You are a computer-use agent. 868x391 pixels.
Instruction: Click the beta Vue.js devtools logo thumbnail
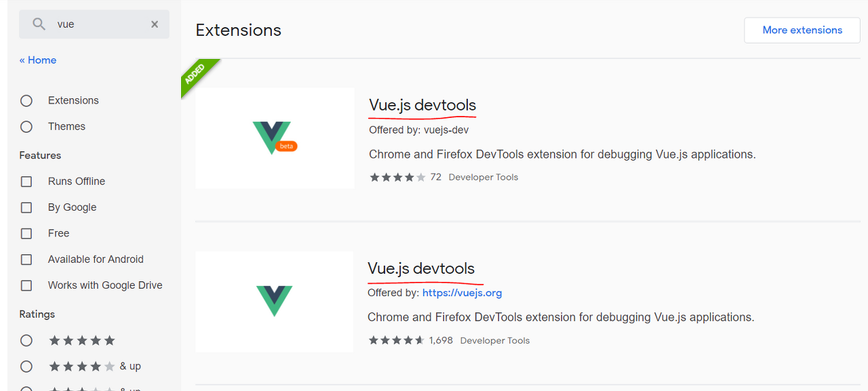[274, 138]
